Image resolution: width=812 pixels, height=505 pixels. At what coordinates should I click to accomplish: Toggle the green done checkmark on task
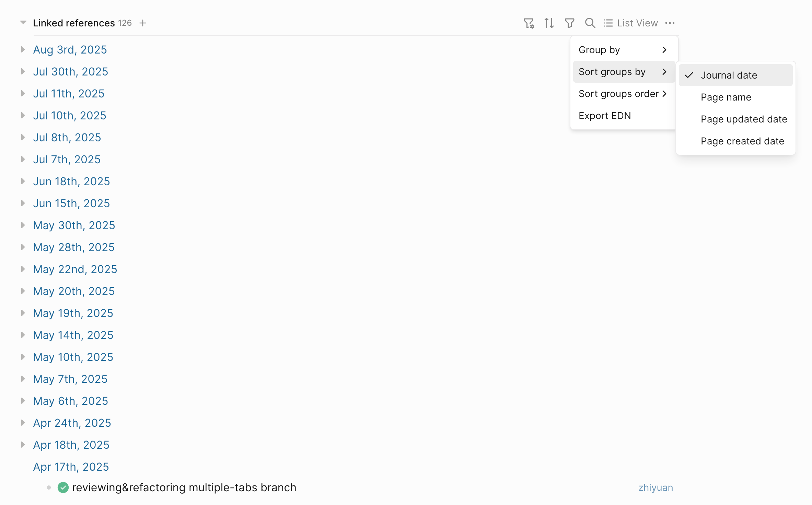click(63, 488)
